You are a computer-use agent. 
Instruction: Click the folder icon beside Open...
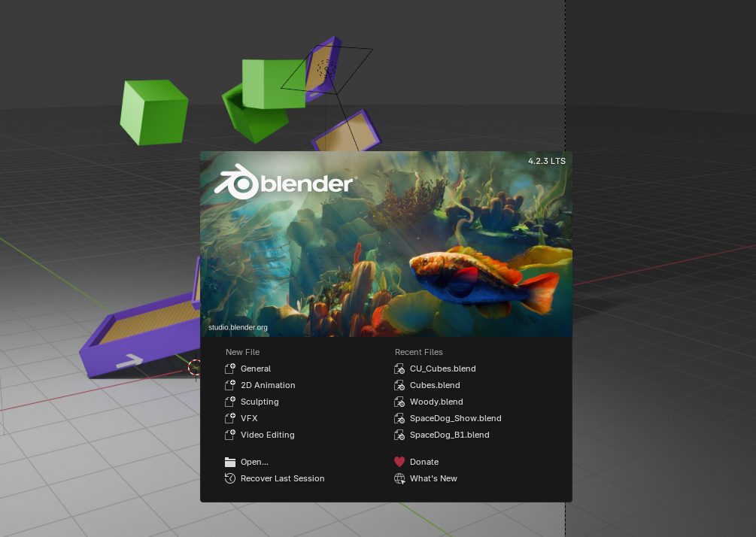point(230,462)
